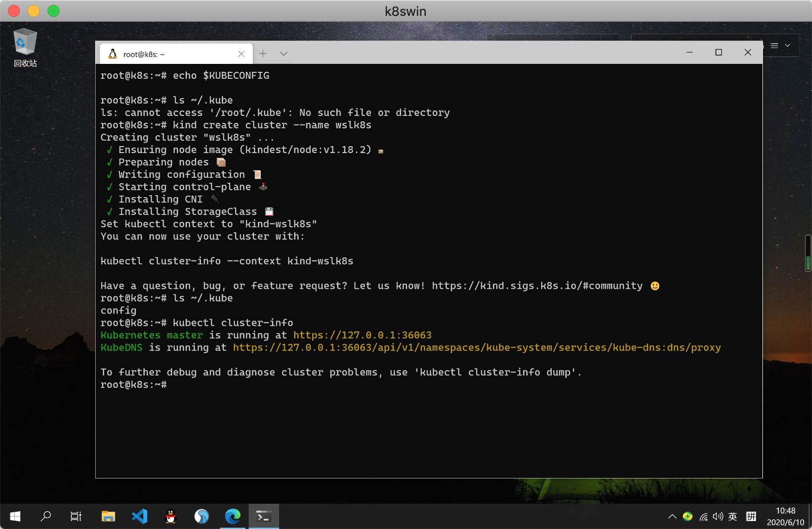Open taskbar search magnifier
812x529 pixels.
46,517
